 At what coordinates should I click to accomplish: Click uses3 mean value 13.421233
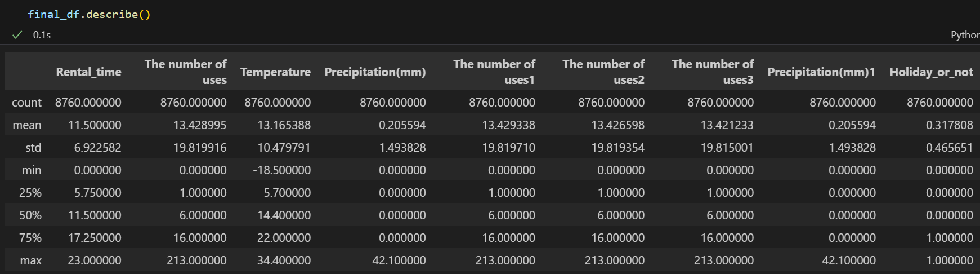coord(727,125)
